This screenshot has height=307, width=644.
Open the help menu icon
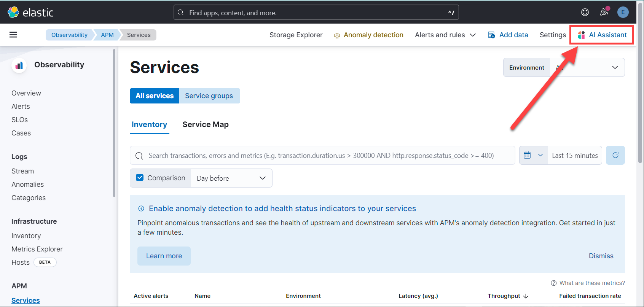point(585,12)
